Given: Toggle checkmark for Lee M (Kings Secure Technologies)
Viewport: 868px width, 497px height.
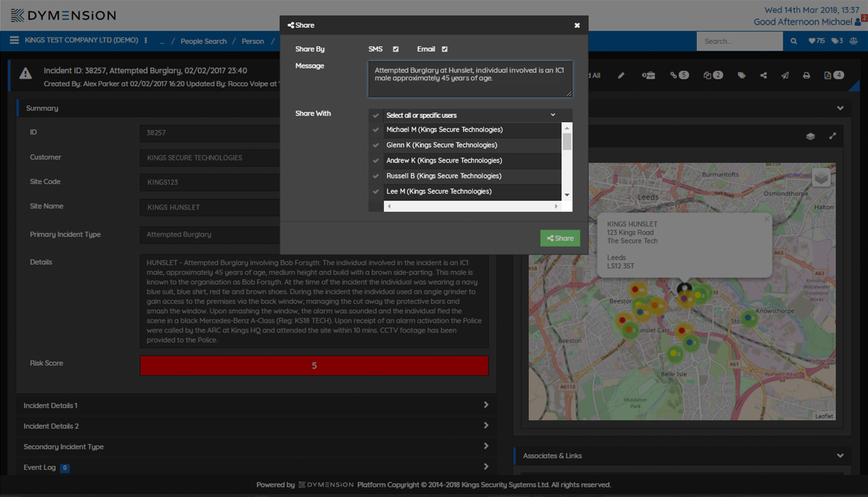Looking at the screenshot, I should tap(375, 192).
